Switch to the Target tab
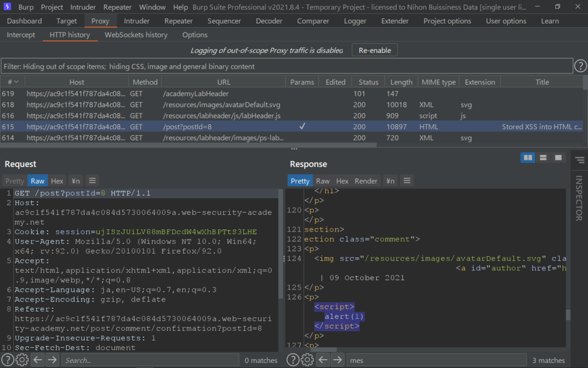The height and width of the screenshot is (368, 588). (x=67, y=21)
